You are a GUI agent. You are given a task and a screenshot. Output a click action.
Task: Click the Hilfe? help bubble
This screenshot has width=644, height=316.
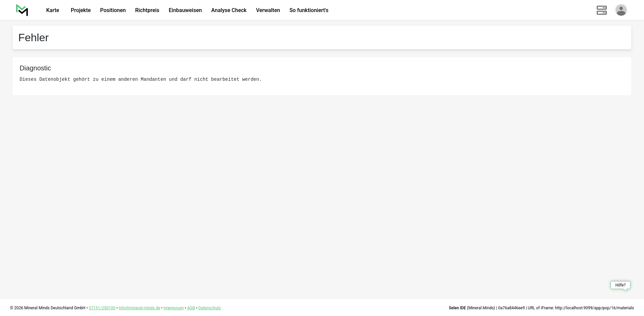click(x=620, y=285)
